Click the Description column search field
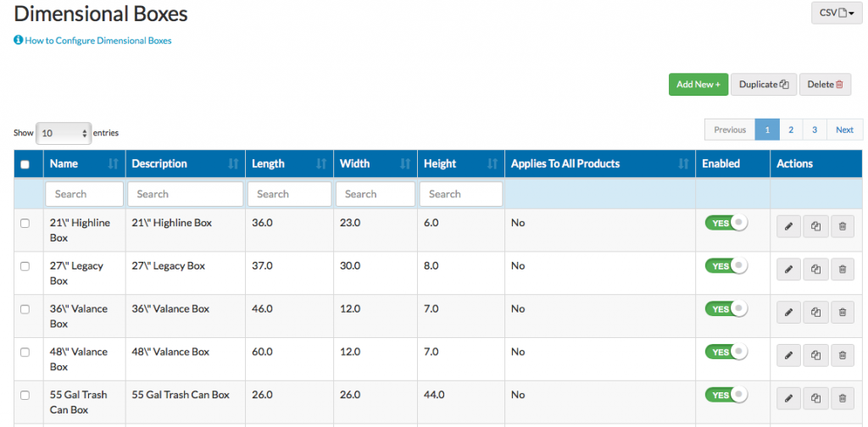The width and height of the screenshot is (868, 427). pos(185,194)
